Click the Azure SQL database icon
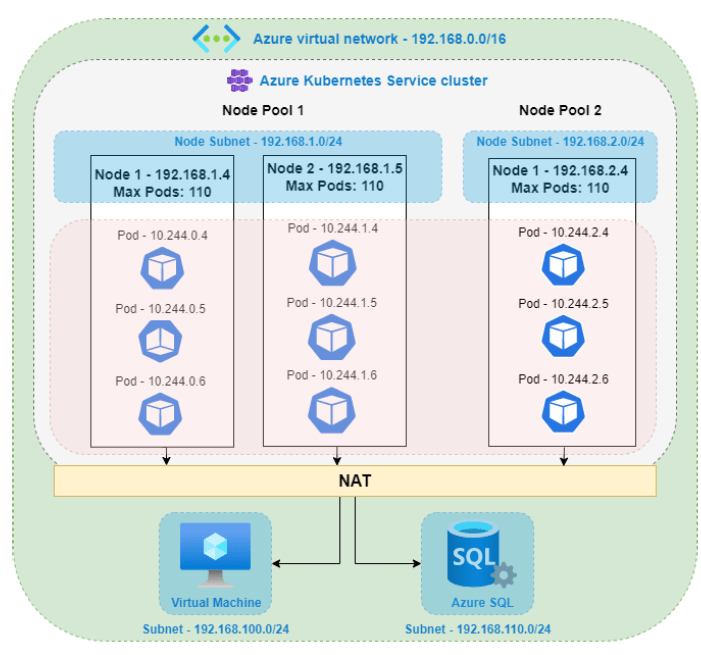 coord(481,554)
